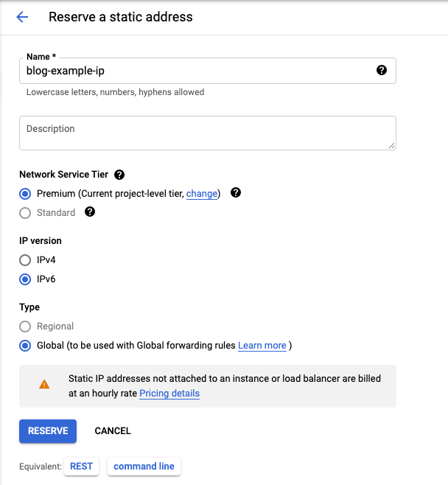Click help icon next to Premium tier
The image size is (448, 485).
click(236, 193)
